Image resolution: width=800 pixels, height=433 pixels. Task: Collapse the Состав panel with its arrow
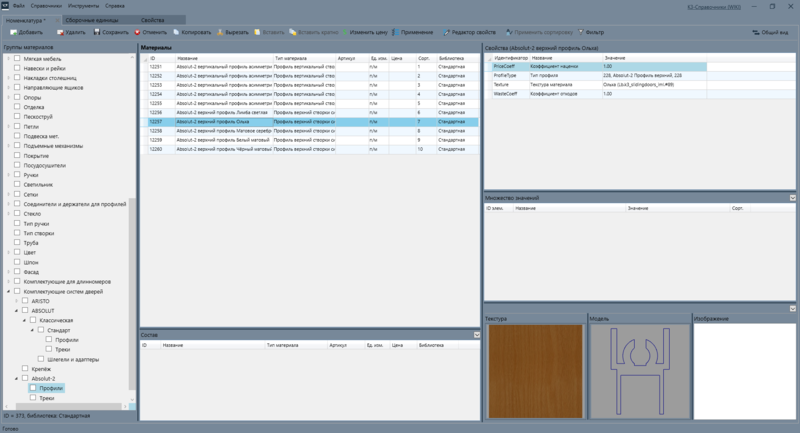(477, 335)
